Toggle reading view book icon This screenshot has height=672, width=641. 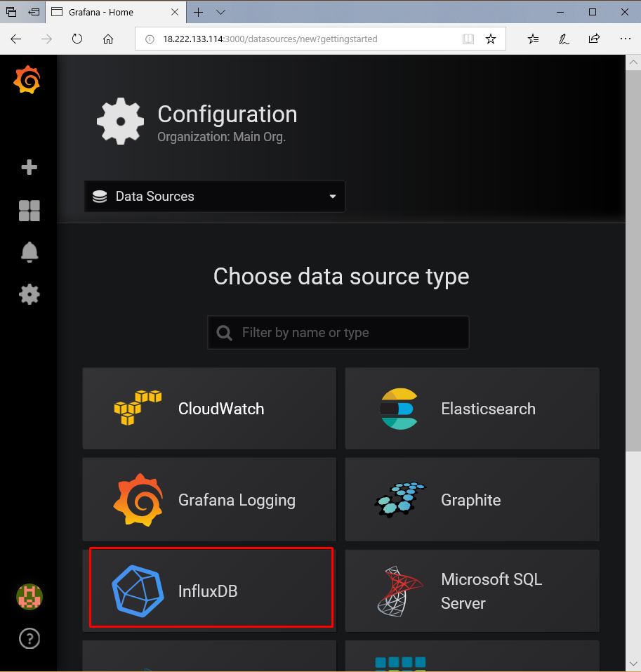pyautogui.click(x=468, y=39)
